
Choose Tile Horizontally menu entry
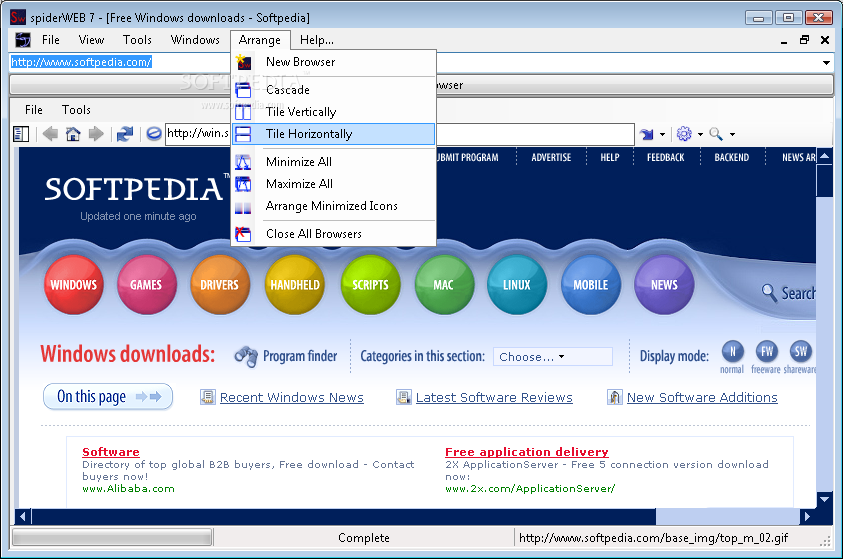point(333,134)
